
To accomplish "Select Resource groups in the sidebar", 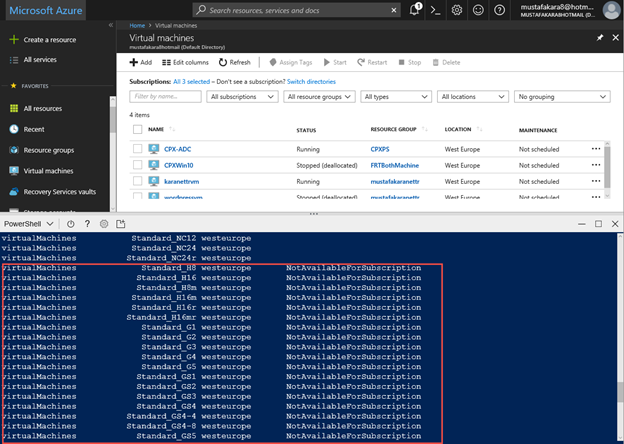I will pos(48,150).
